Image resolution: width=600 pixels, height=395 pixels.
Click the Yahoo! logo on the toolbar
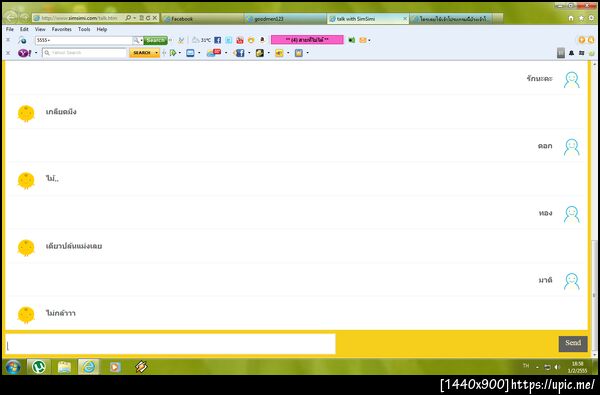24,53
